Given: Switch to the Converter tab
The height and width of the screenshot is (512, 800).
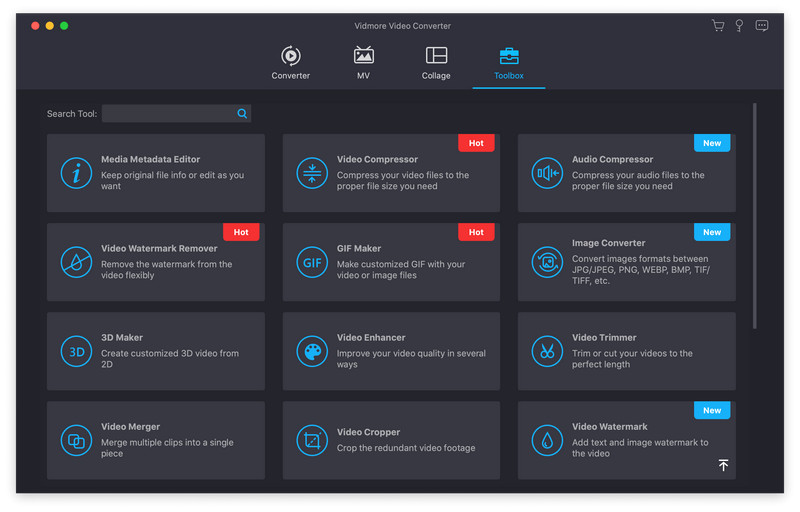Looking at the screenshot, I should click(x=291, y=62).
